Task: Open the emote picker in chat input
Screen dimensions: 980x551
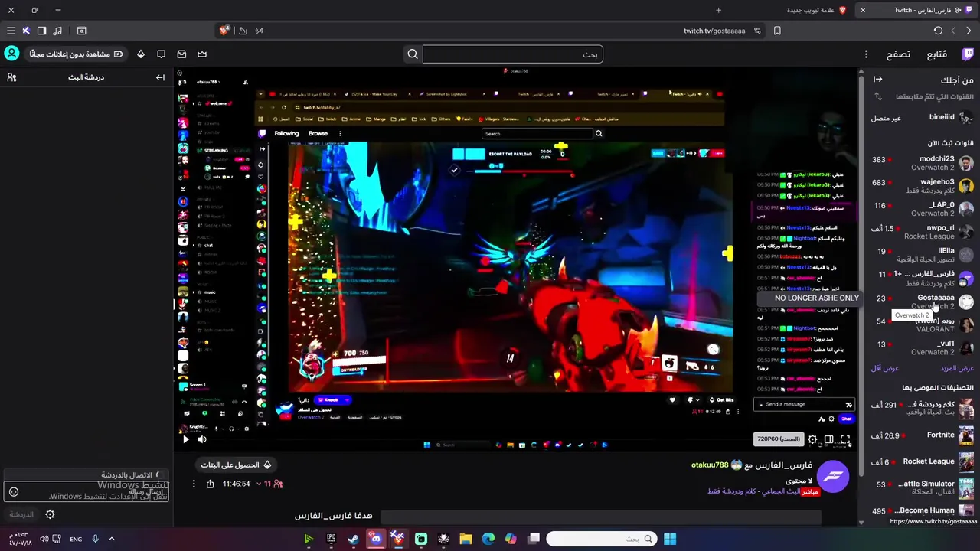Action: click(14, 492)
